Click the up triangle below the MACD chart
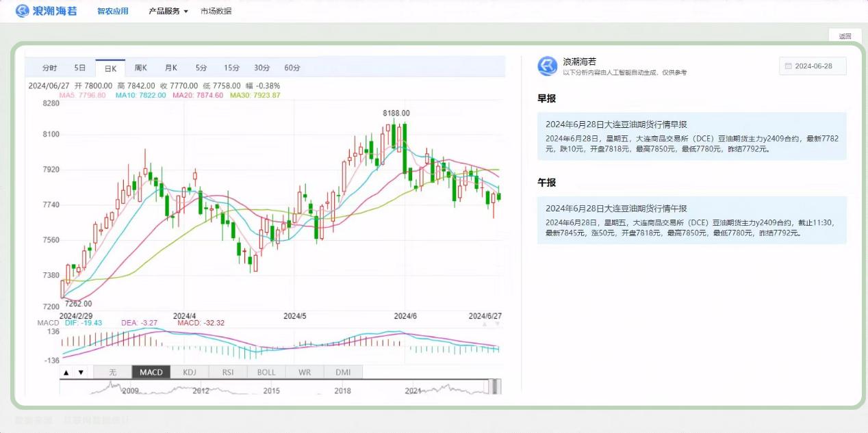 (x=66, y=372)
